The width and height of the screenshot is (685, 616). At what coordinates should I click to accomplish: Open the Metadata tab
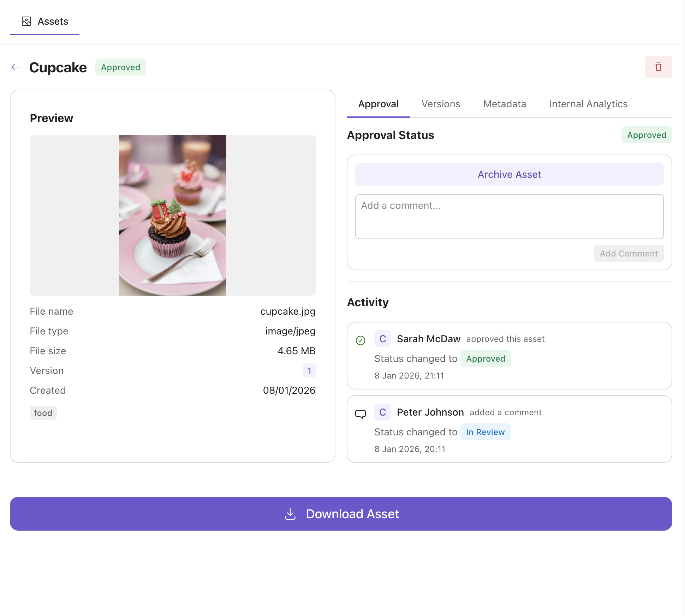coord(505,104)
